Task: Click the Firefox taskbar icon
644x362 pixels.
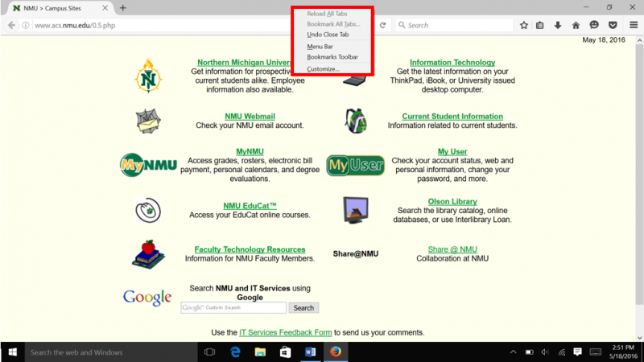Action: coord(336,352)
